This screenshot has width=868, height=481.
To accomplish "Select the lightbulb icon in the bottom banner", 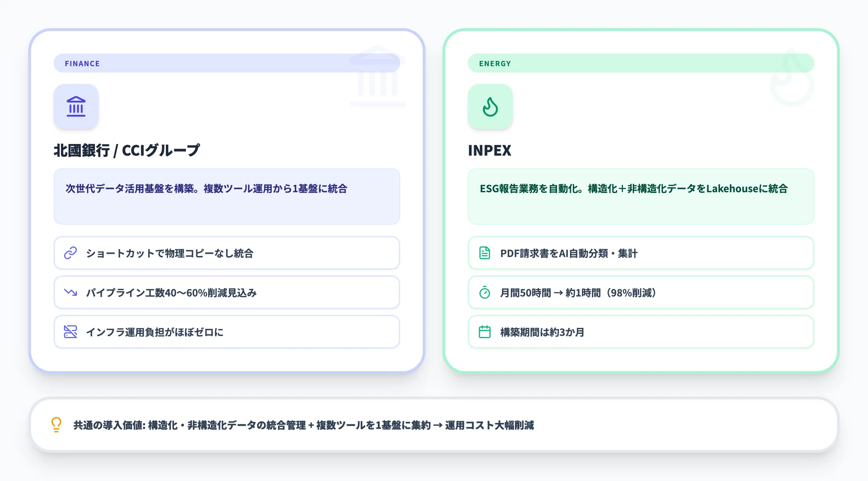I will point(56,425).
